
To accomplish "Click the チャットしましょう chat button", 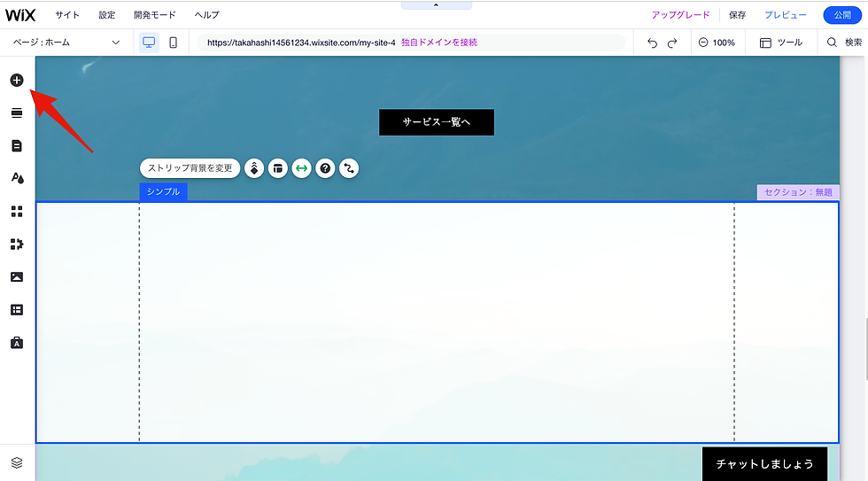I will [x=764, y=464].
